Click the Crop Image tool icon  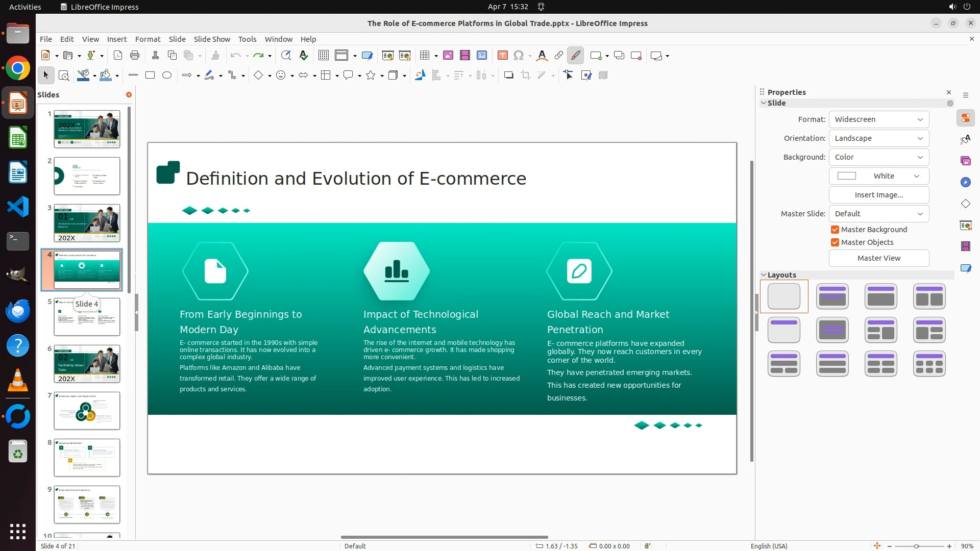pos(526,76)
